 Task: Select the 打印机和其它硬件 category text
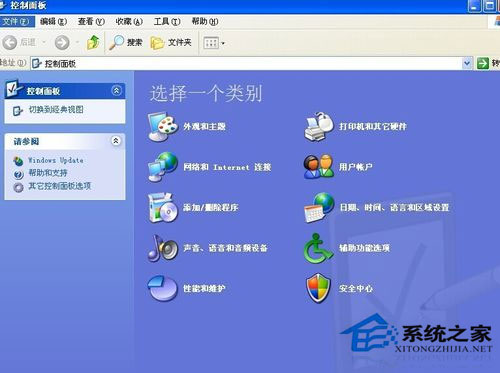coord(373,126)
